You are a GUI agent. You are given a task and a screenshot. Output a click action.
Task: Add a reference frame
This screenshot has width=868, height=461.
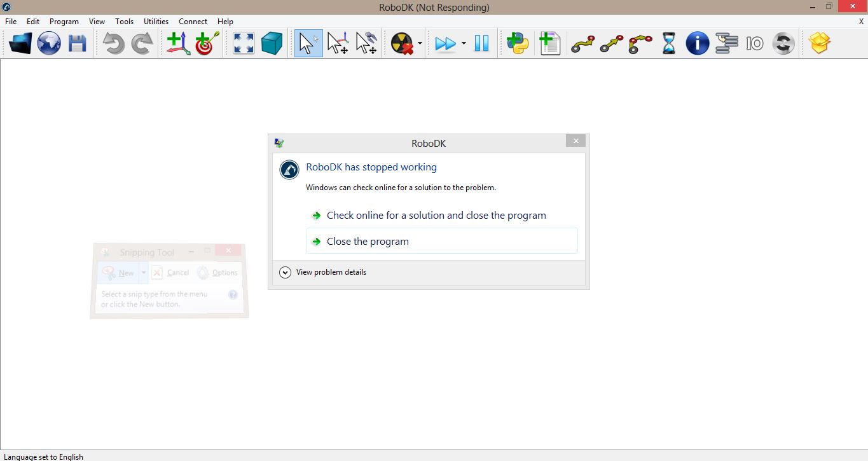point(178,44)
